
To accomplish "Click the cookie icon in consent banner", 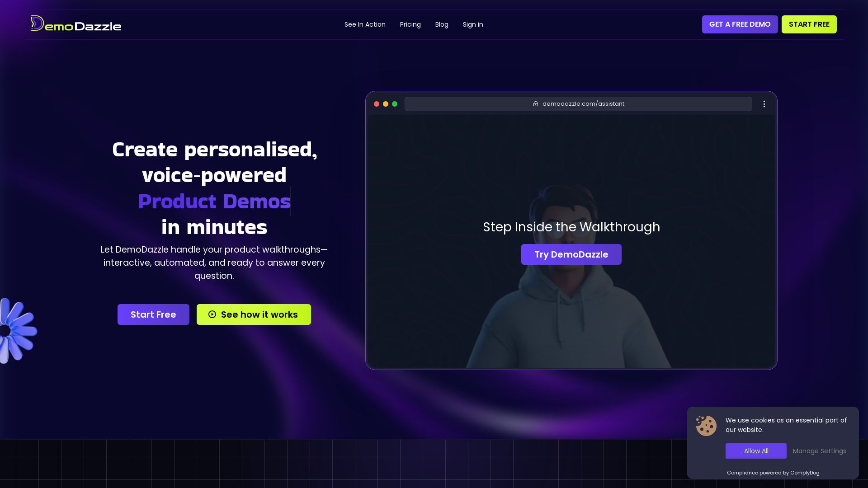I will (x=706, y=426).
